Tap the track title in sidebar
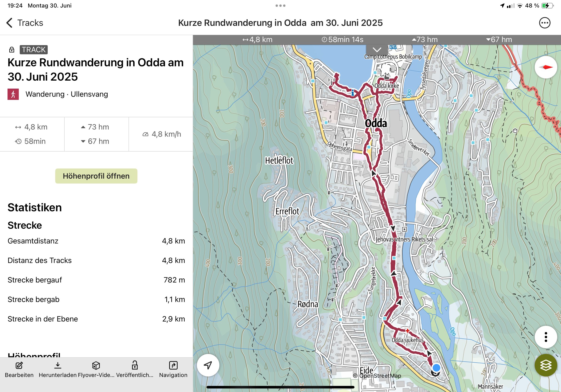This screenshot has height=392, width=561. click(96, 70)
